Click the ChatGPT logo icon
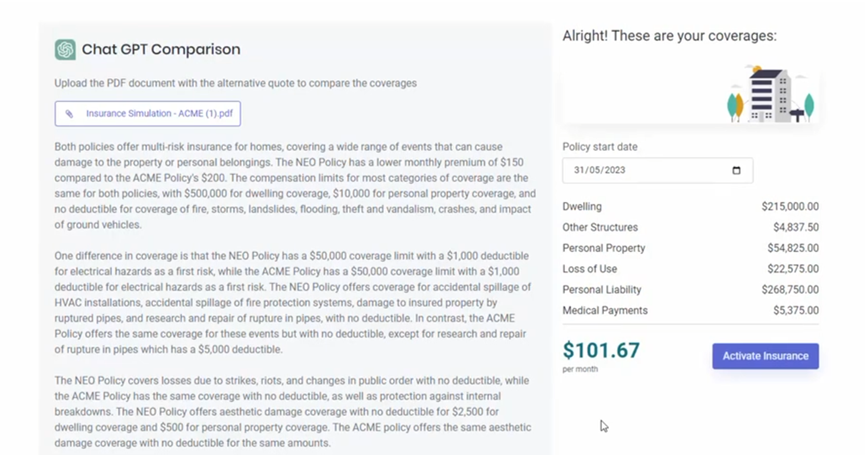Screen dimensions: 865x455 tap(65, 50)
